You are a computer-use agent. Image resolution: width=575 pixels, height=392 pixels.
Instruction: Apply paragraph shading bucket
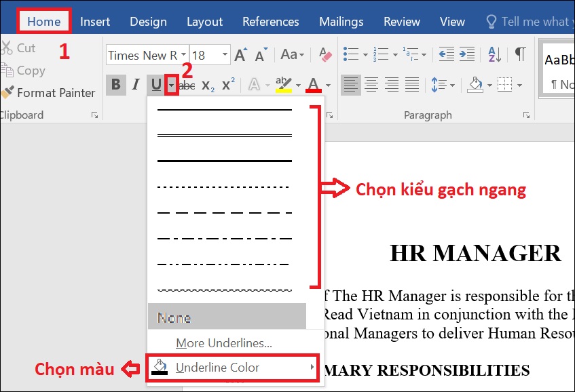point(475,85)
